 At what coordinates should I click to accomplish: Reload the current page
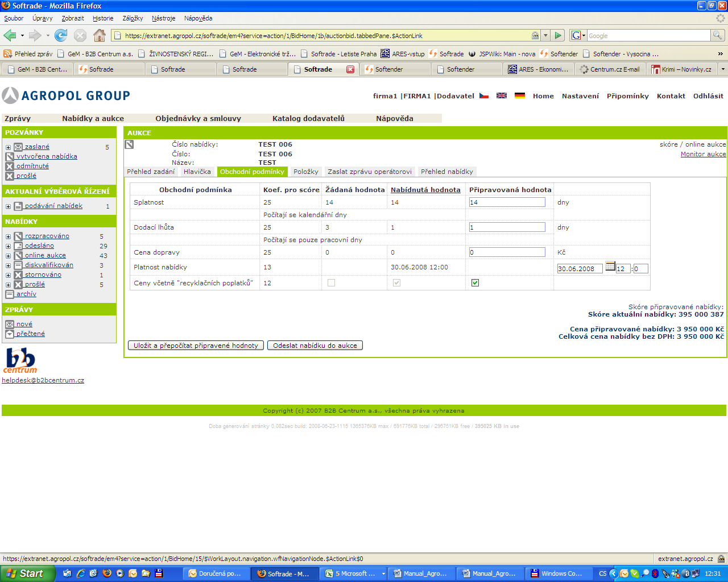[x=61, y=35]
